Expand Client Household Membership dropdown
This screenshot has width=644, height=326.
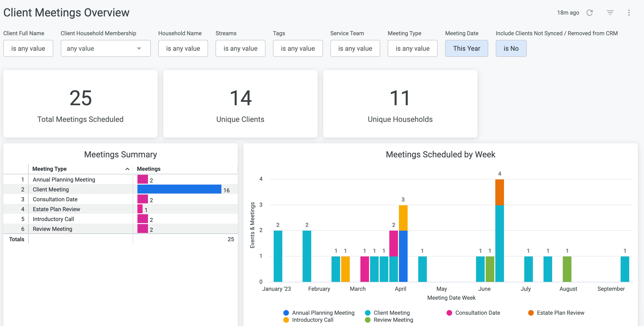pos(106,48)
